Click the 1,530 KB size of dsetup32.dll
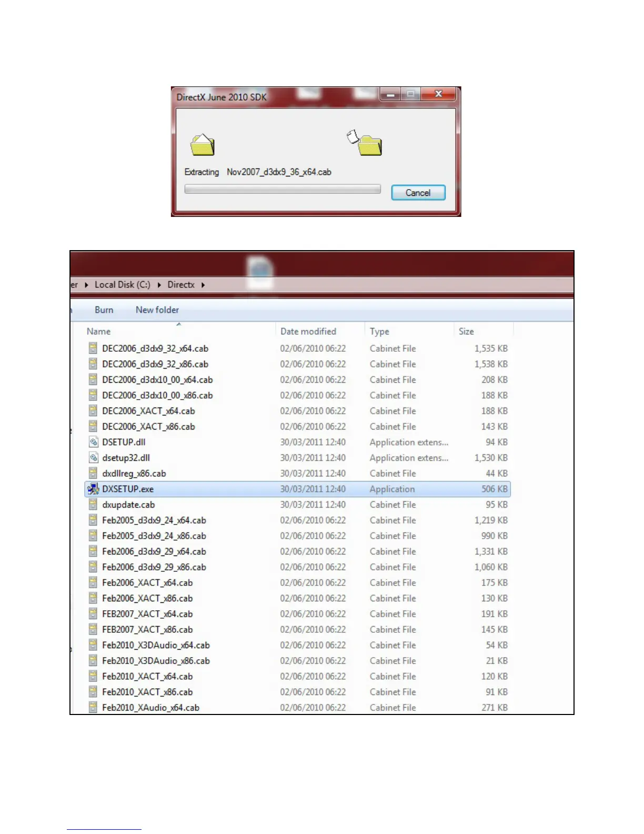 coord(491,458)
